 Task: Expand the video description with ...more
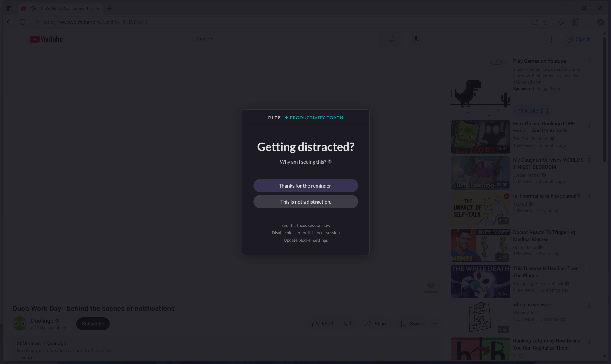(x=26, y=357)
